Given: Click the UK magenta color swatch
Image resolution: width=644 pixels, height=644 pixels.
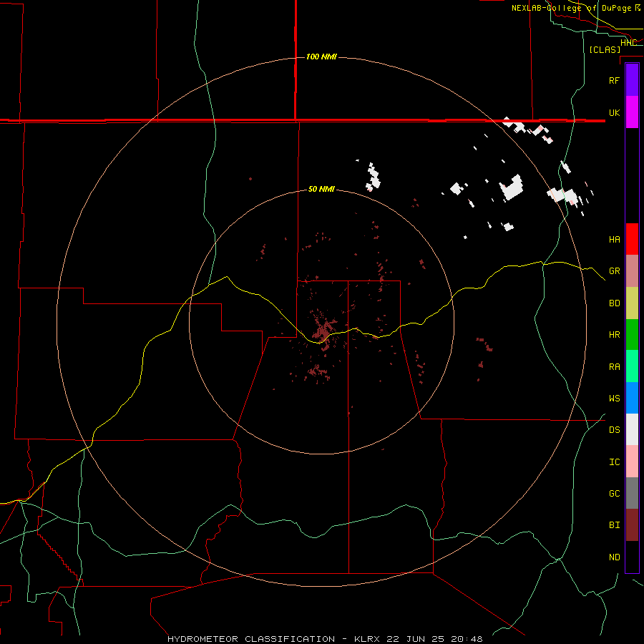Looking at the screenshot, I should 632,112.
